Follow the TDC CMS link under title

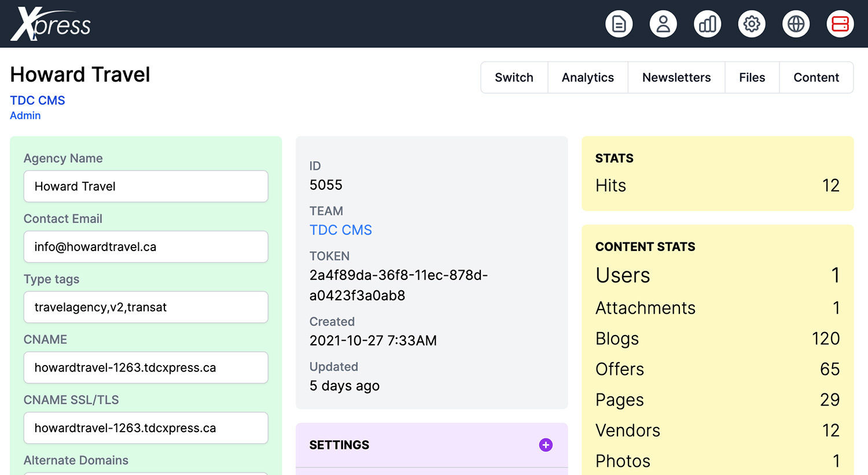click(x=38, y=101)
